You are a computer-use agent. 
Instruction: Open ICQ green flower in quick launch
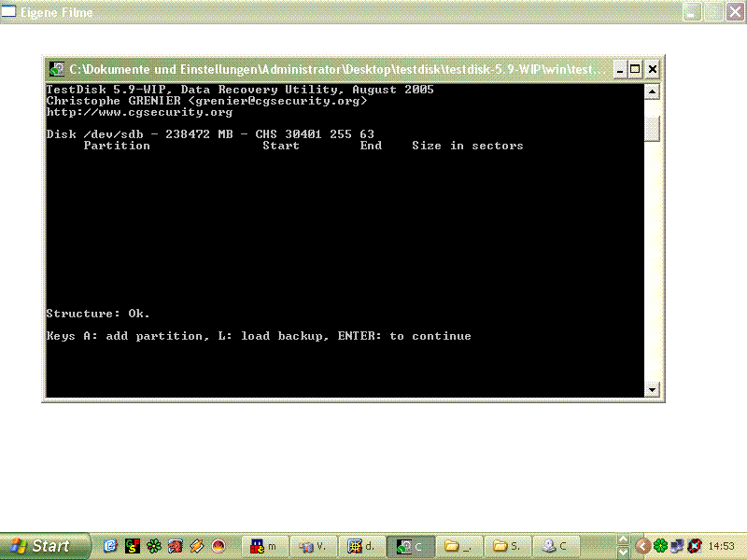pyautogui.click(x=154, y=546)
